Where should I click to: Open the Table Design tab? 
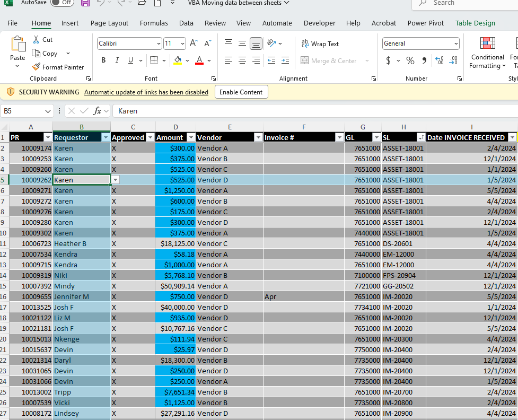(x=475, y=23)
